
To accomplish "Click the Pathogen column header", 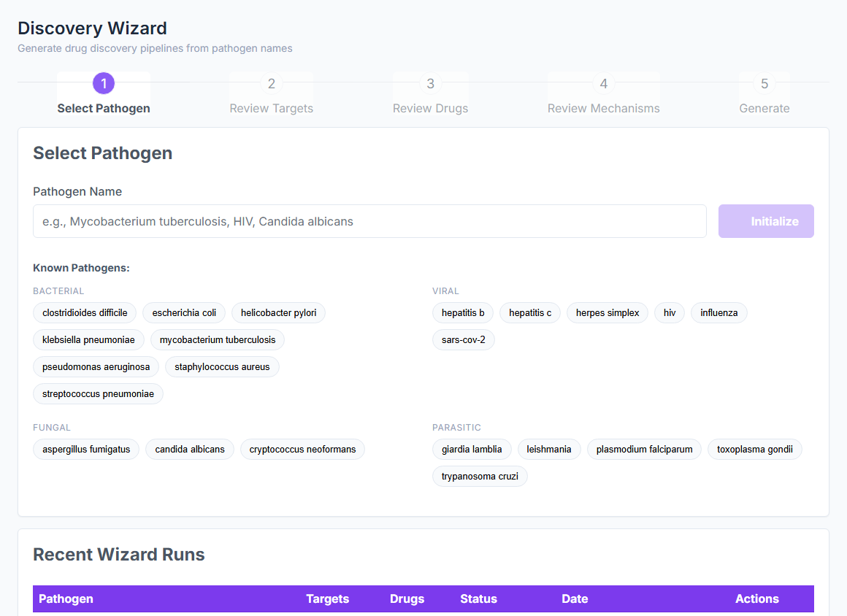I will 66,598.
